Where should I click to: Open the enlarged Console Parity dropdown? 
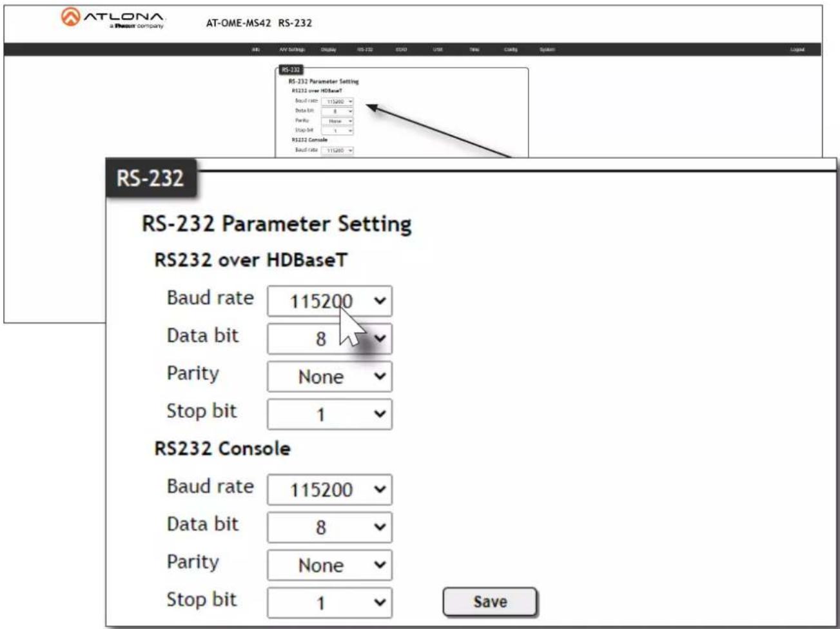pos(329,565)
